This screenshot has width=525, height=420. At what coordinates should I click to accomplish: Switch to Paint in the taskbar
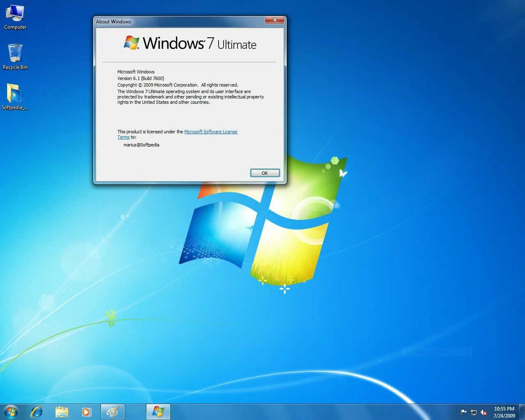112,412
